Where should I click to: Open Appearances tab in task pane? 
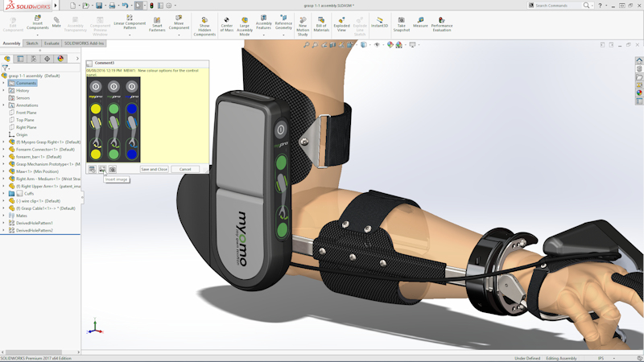click(639, 93)
